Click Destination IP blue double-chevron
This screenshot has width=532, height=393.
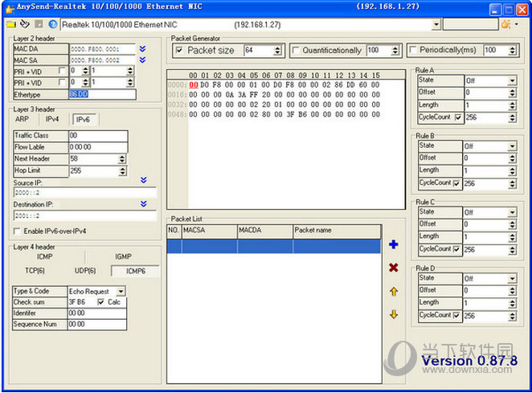pyautogui.click(x=144, y=203)
